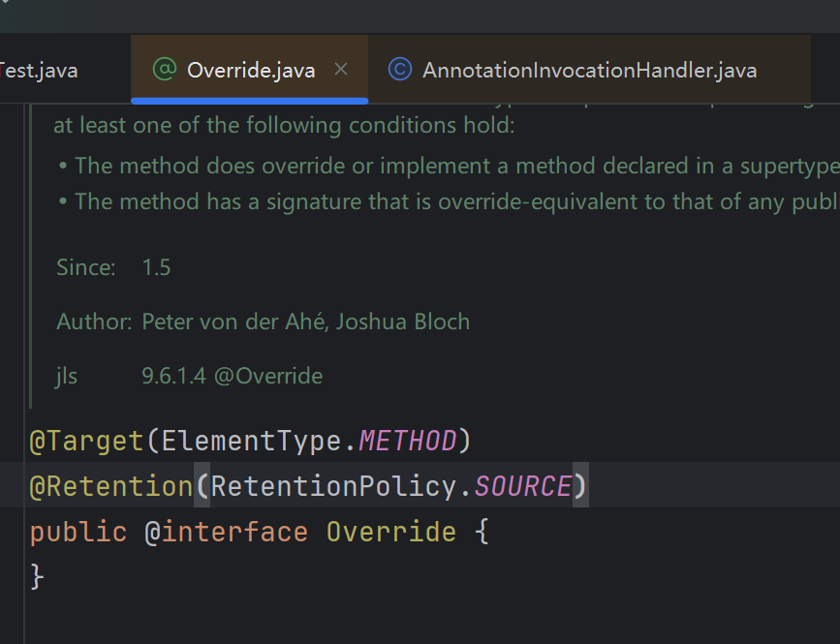The image size is (840, 644).
Task: Click the @Retention annotation
Action: (x=111, y=486)
